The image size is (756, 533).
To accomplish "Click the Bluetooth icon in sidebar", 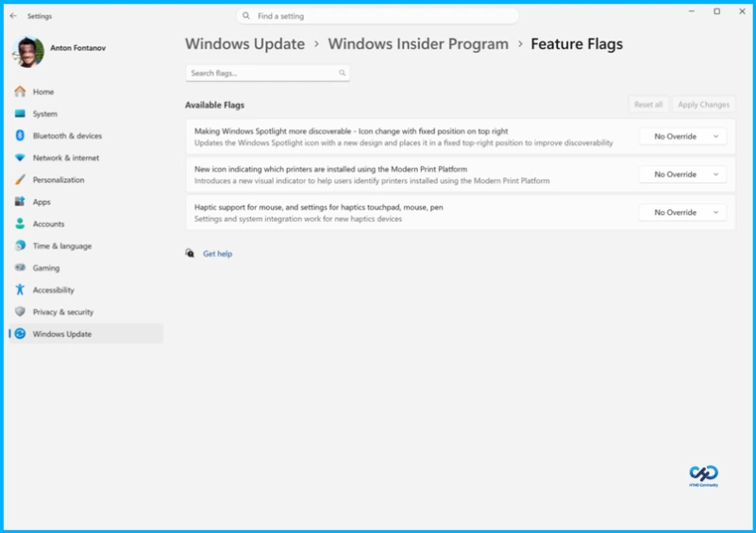I will point(20,136).
